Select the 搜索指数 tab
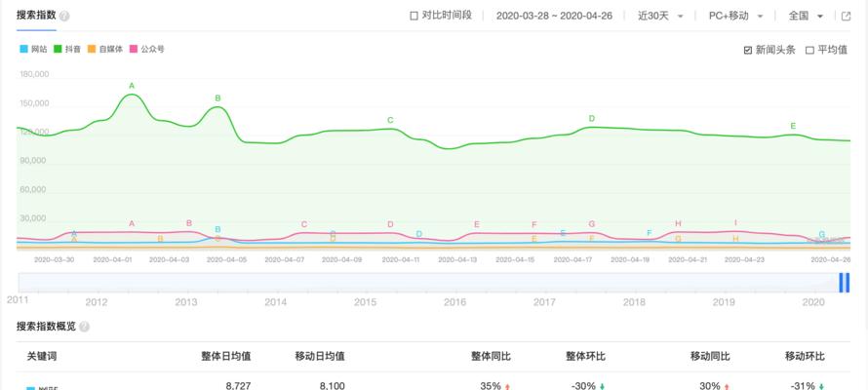This screenshot has height=390, width=868. (36, 16)
